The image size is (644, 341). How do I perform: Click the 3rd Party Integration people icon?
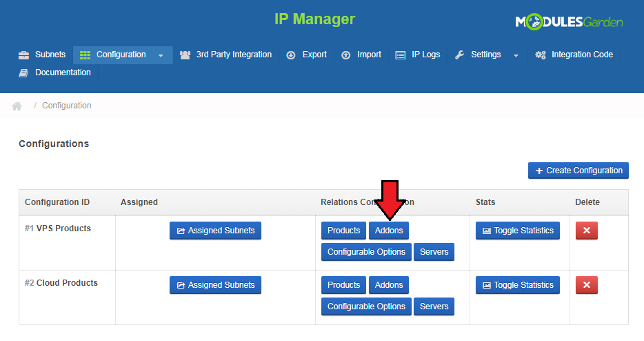pos(185,55)
